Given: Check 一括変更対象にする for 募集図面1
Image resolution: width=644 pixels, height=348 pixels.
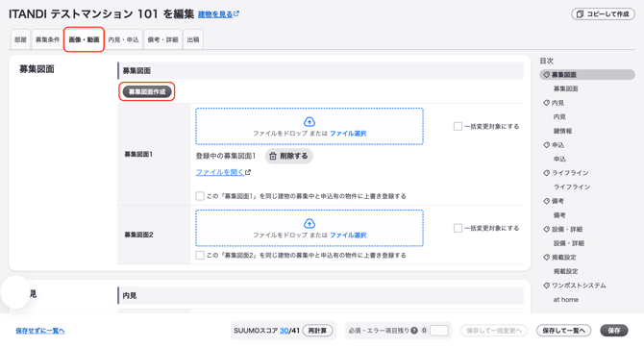Looking at the screenshot, I should pos(458,126).
